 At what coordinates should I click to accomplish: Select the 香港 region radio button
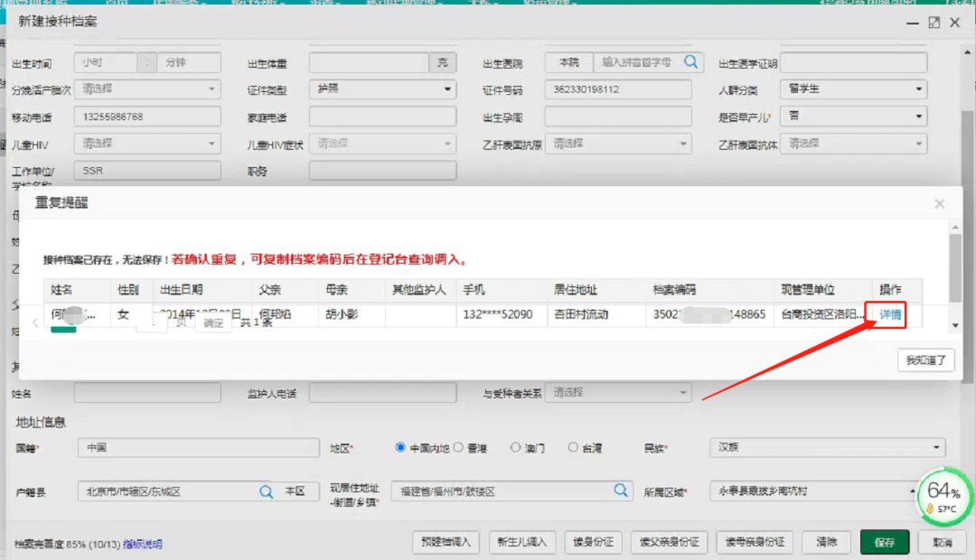[x=458, y=448]
